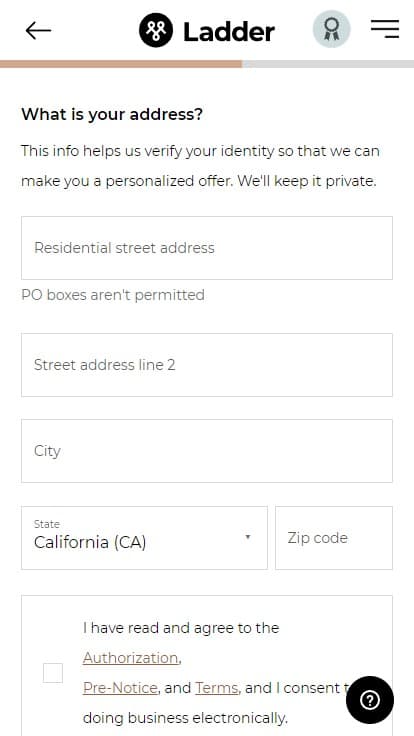Click the "What is your address?" heading
The width and height of the screenshot is (414, 736).
[x=112, y=114]
